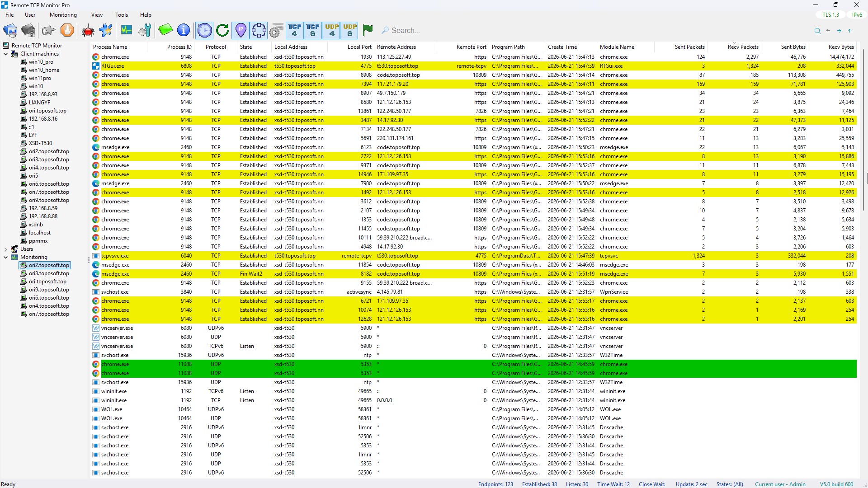Sort by the Create Time column header
The width and height of the screenshot is (868, 488).
tap(571, 47)
